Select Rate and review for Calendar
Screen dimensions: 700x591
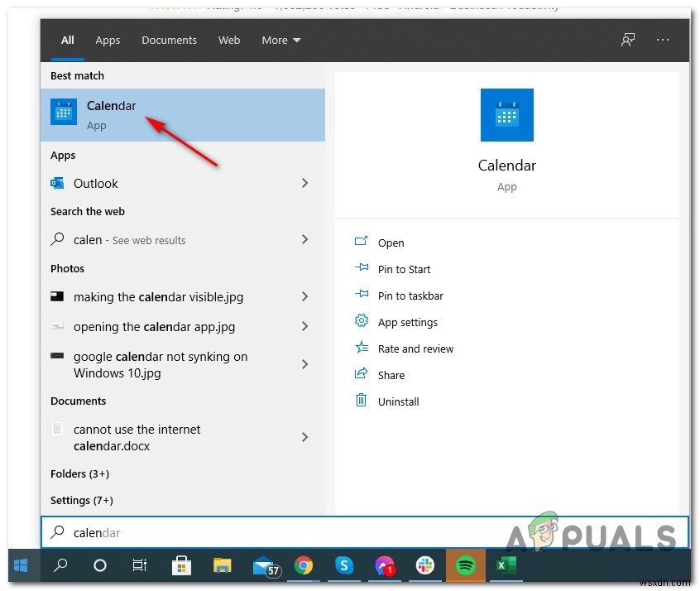point(415,348)
